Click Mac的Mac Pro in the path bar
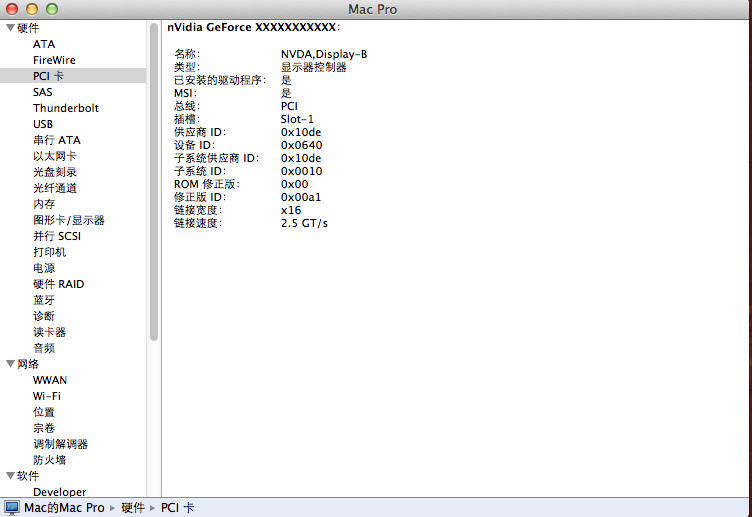 pyautogui.click(x=64, y=508)
